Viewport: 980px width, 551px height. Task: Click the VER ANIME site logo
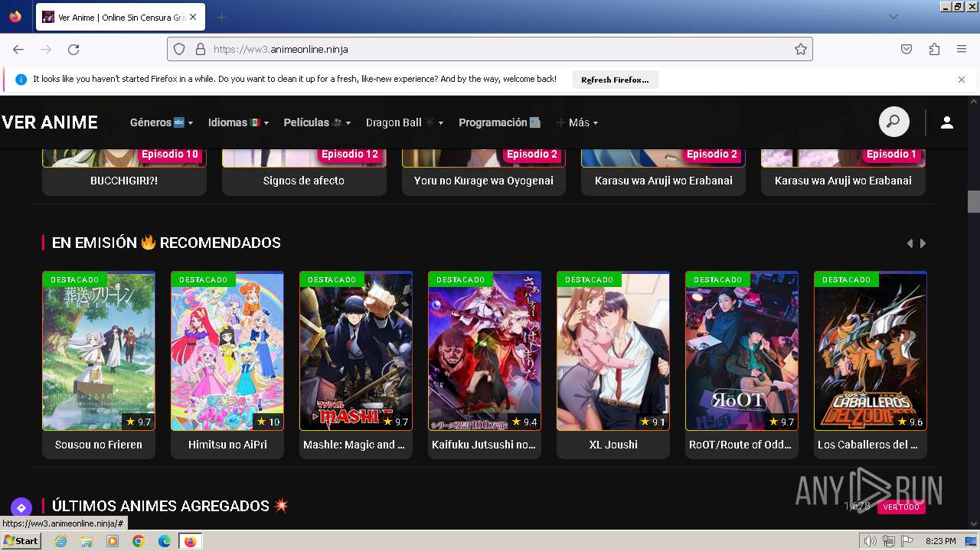point(50,122)
